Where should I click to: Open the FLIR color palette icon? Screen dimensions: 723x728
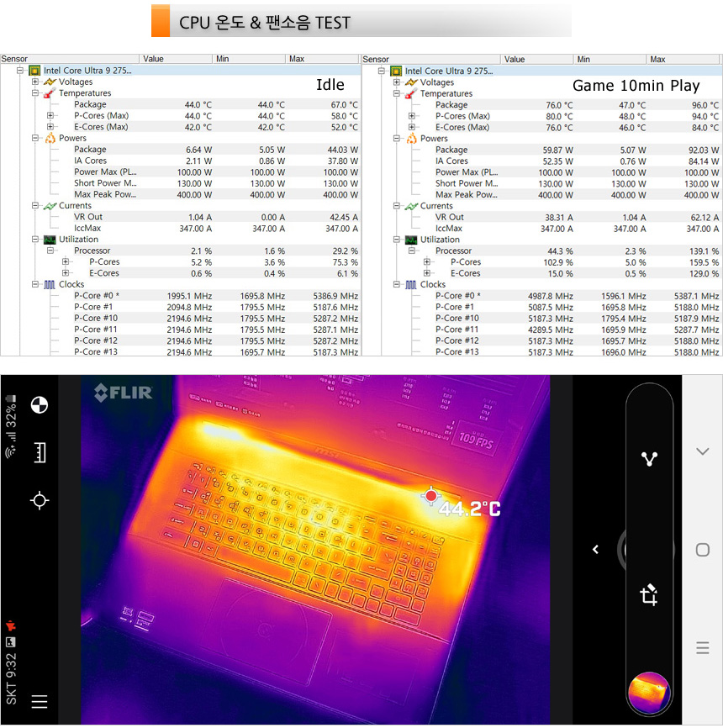point(39,405)
